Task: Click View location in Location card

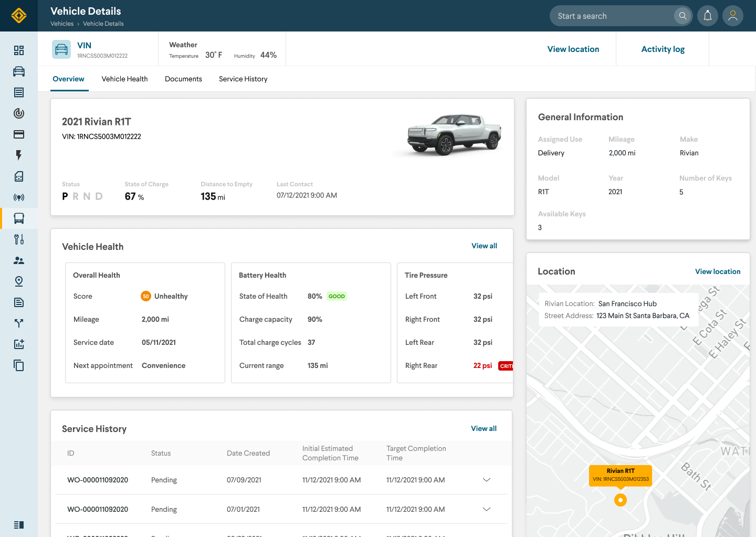Action: click(718, 271)
